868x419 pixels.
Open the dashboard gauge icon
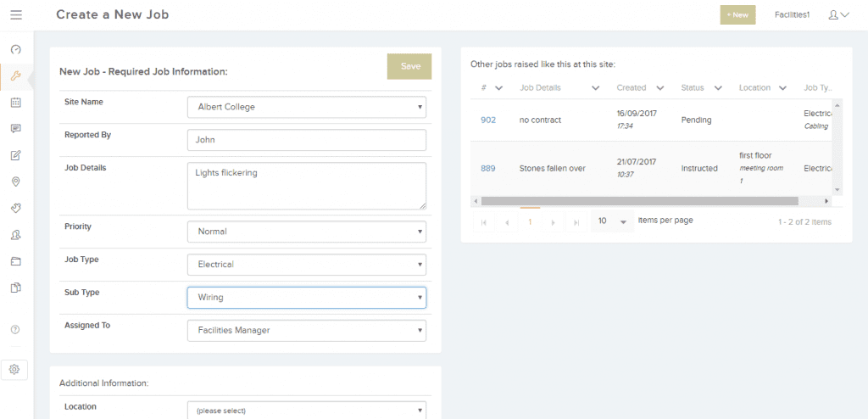[15, 50]
